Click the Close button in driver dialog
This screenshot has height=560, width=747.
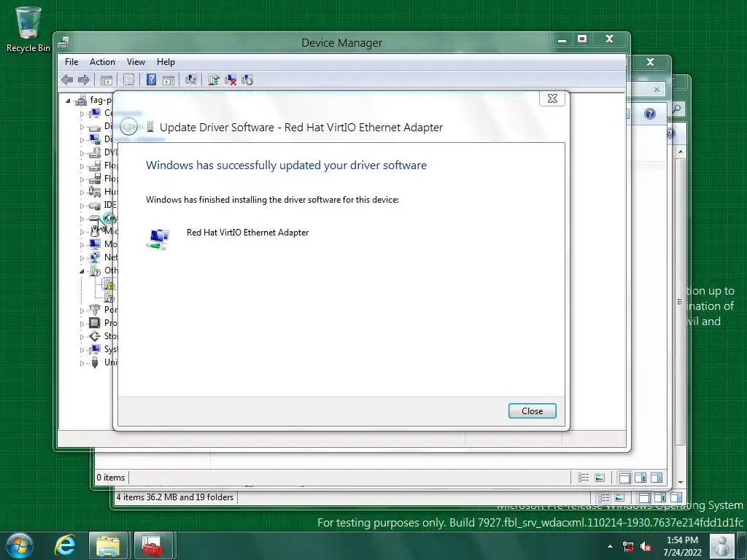coord(532,411)
